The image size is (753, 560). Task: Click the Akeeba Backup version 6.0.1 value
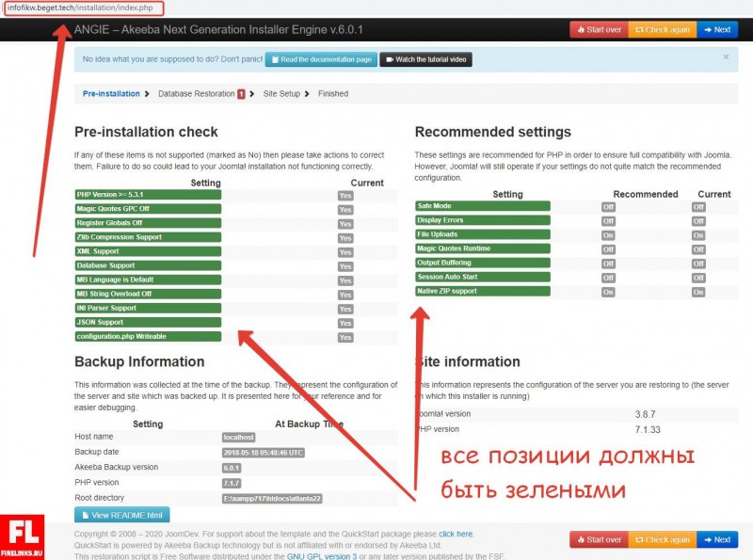(232, 468)
